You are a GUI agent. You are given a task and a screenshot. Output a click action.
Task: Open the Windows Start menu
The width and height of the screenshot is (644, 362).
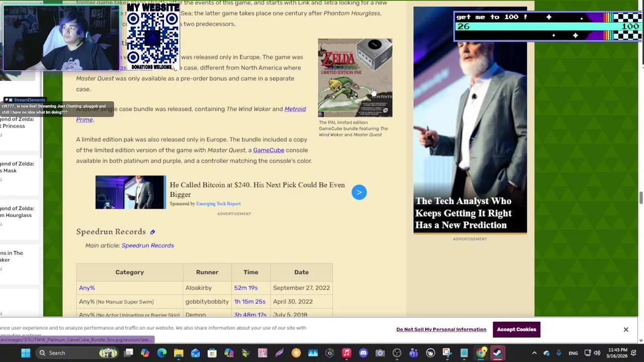[25, 353]
